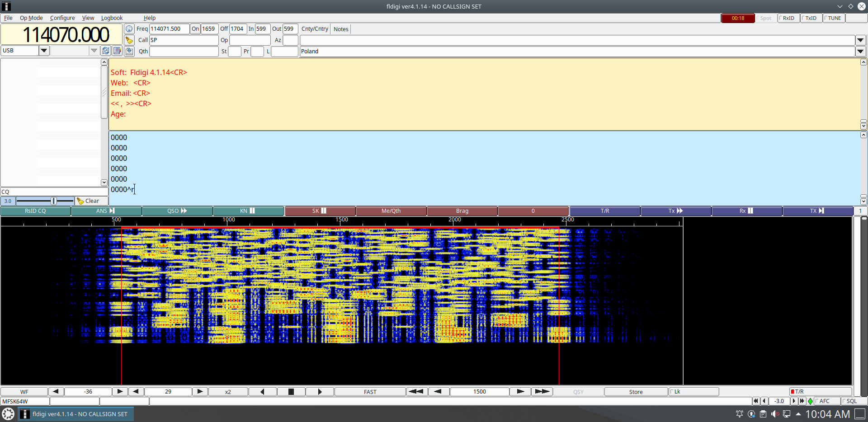Click the volume icon in system tray
Screen dimensions: 868x422
pos(775,414)
